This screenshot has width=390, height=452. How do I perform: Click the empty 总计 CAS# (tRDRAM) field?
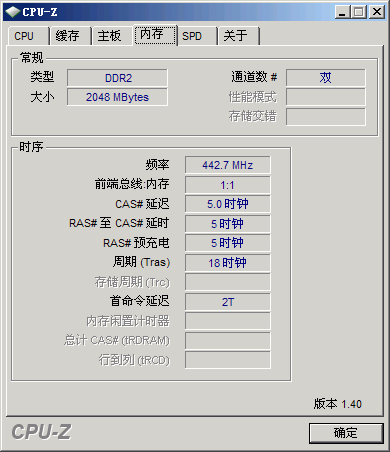coord(228,341)
